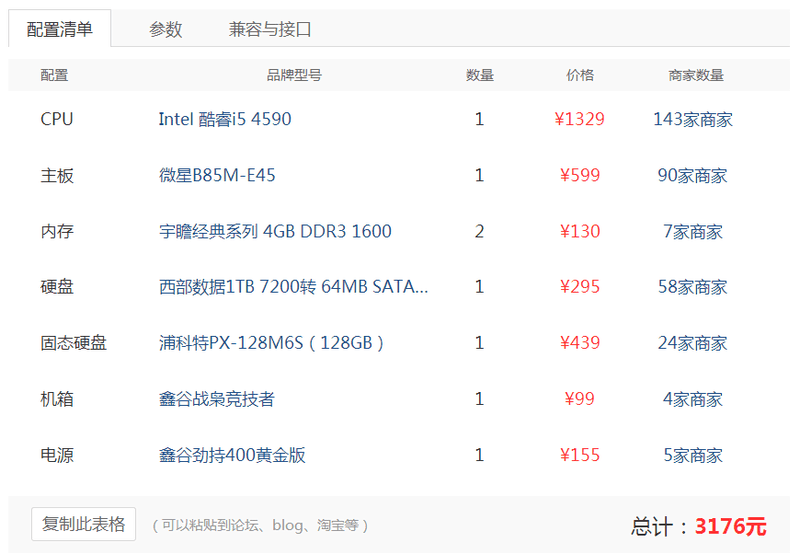Click the 品牌型号 column header

click(x=294, y=75)
